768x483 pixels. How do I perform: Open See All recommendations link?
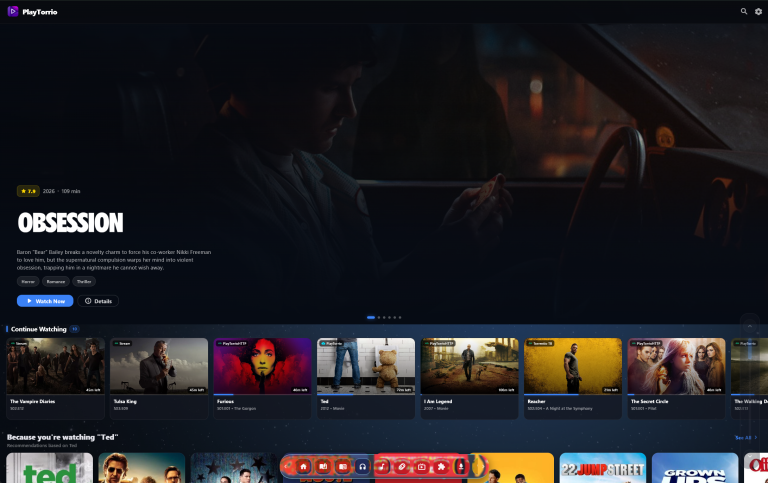click(x=746, y=437)
